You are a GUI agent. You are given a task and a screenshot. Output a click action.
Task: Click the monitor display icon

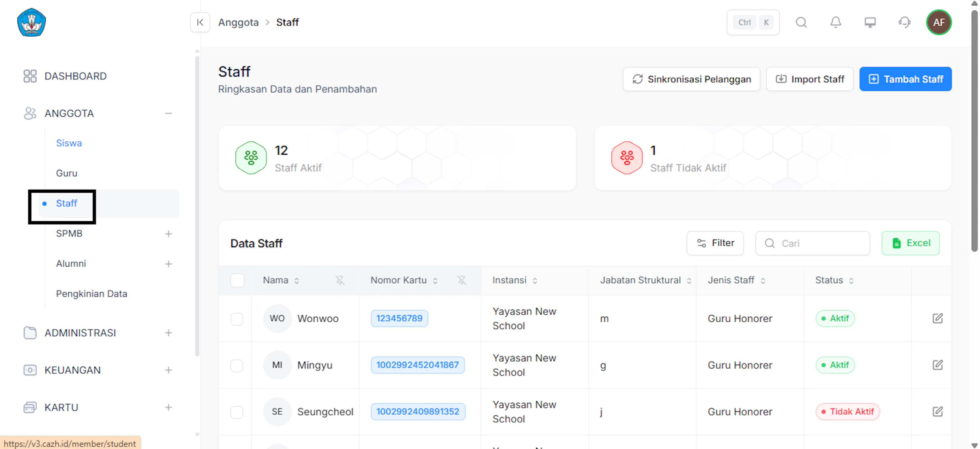870,22
